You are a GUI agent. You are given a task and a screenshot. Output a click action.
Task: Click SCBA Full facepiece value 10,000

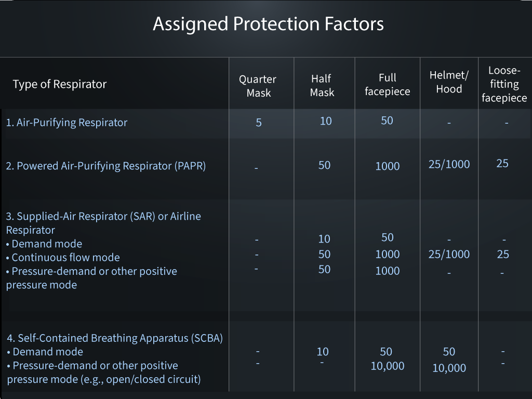[388, 366]
